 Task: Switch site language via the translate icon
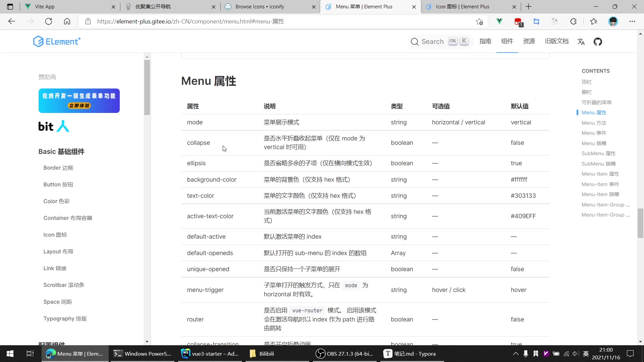pos(581,41)
